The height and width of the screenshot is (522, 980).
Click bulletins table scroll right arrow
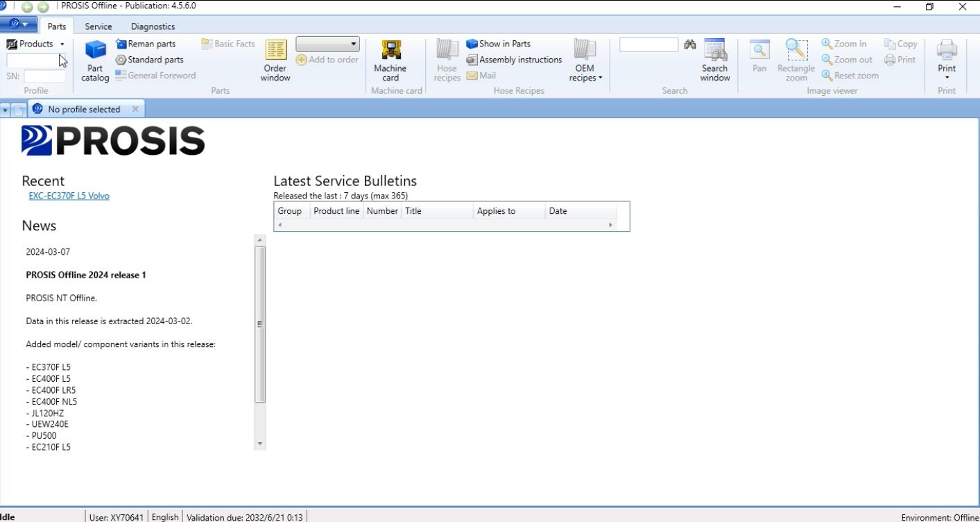pyautogui.click(x=611, y=226)
